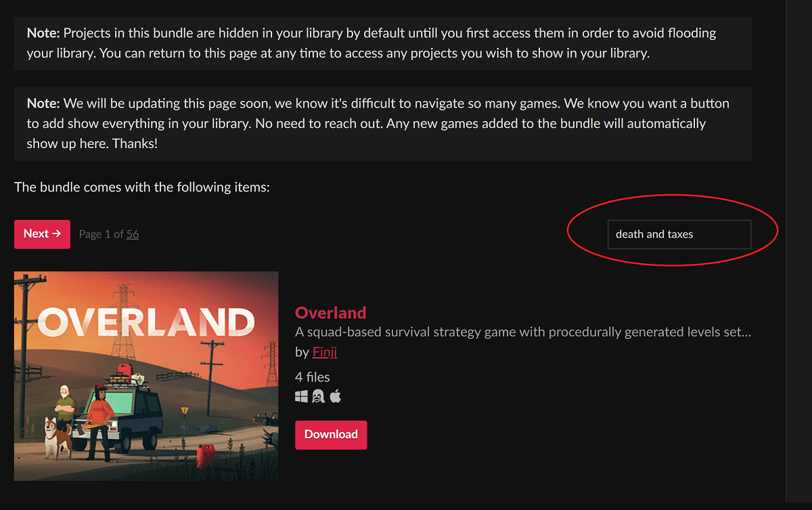
Task: Jump to last page 56 link
Action: pyautogui.click(x=133, y=234)
